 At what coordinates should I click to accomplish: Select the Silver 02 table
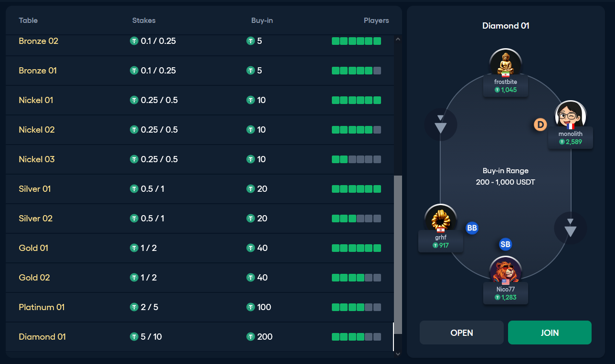pyautogui.click(x=200, y=218)
